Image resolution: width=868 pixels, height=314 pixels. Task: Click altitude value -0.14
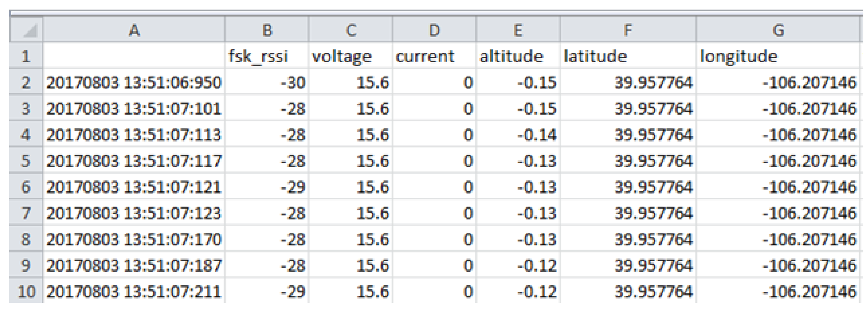point(518,134)
